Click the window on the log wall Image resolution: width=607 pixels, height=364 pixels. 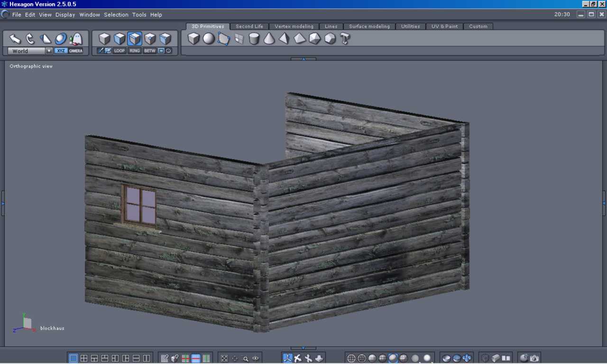139,205
